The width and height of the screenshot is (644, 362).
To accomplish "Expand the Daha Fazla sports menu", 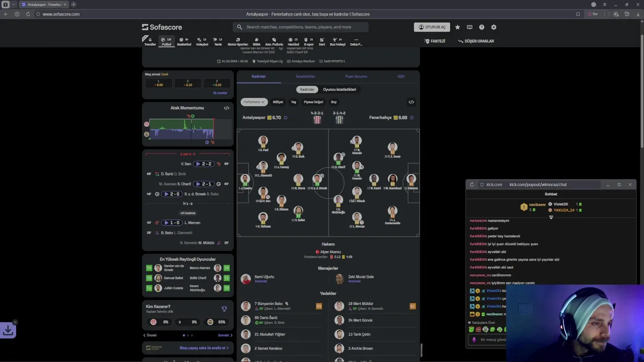I will click(x=356, y=41).
